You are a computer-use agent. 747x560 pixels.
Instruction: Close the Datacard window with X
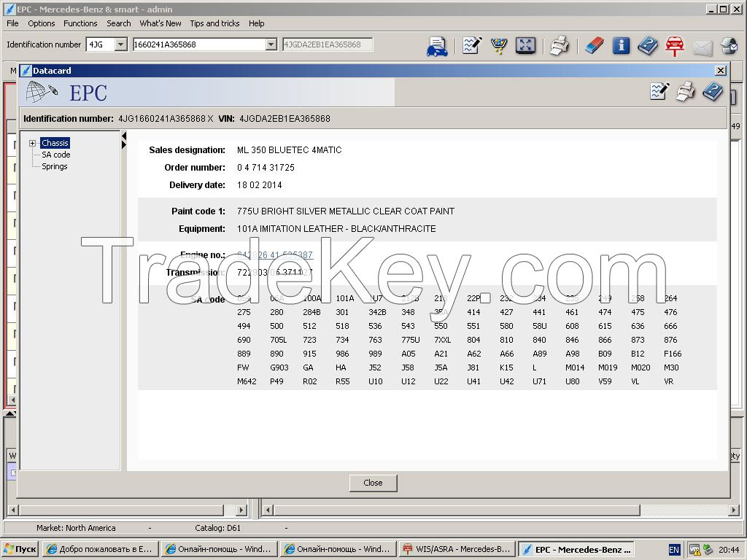tap(721, 71)
